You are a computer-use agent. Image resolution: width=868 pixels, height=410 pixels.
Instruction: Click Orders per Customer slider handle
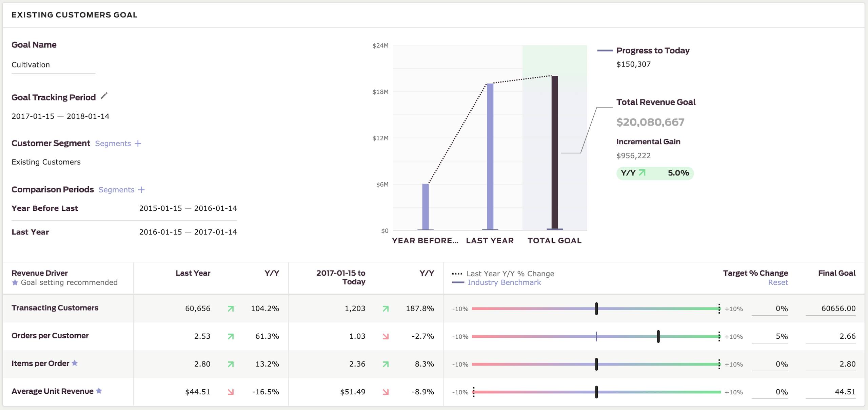point(658,336)
